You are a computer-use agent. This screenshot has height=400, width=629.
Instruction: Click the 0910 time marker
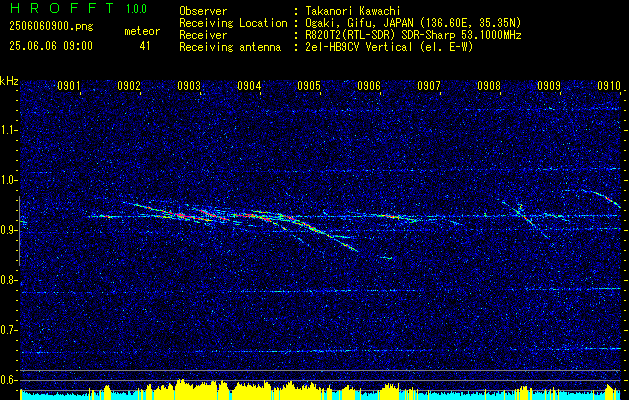609,85
